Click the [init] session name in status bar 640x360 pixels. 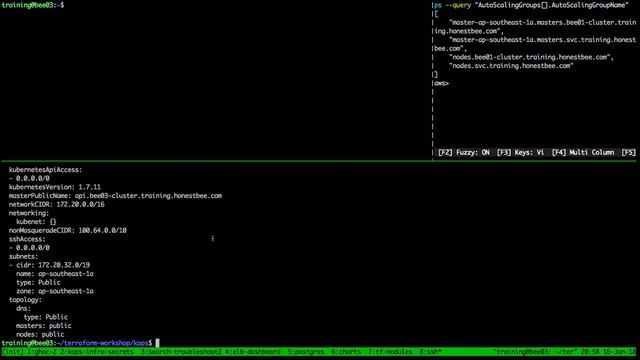coord(13,352)
